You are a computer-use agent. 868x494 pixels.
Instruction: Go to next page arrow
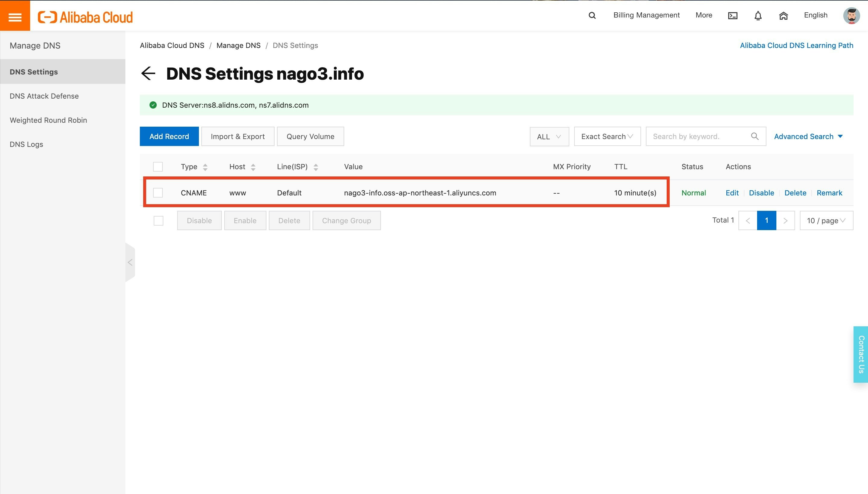(x=786, y=220)
